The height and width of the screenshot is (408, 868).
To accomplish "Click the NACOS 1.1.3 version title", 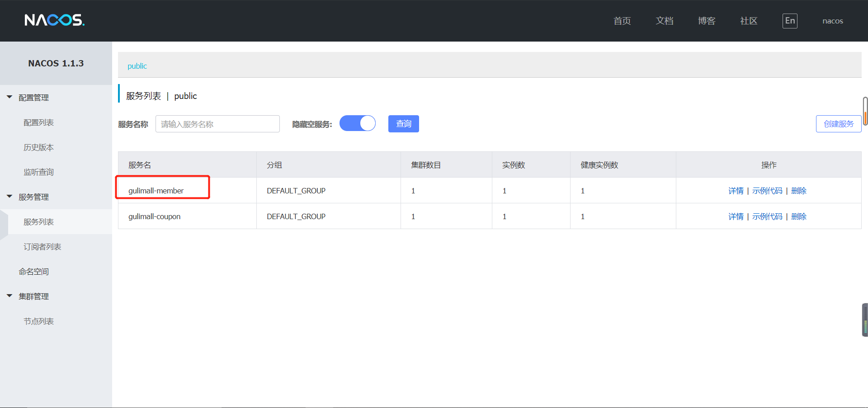I will click(x=56, y=63).
